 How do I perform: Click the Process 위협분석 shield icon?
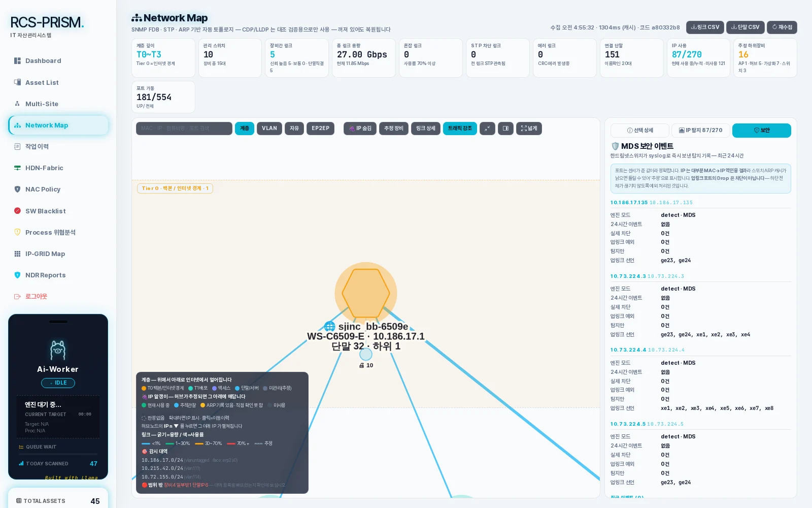point(17,232)
